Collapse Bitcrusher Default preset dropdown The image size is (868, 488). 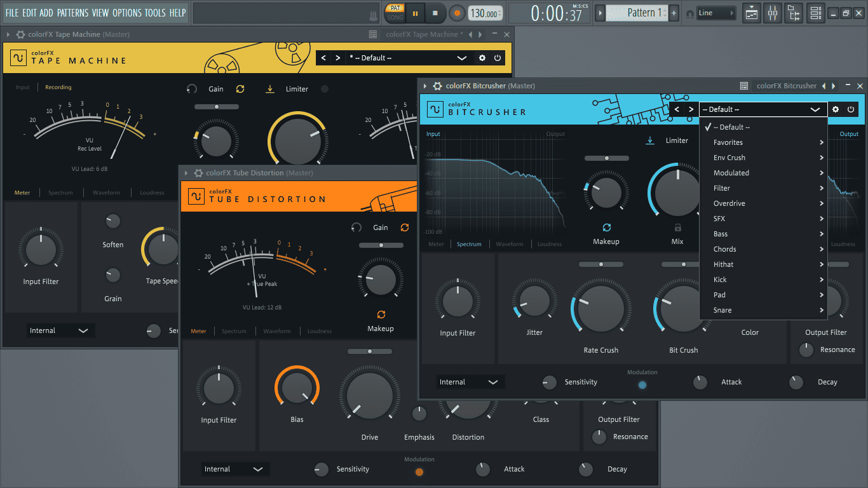pyautogui.click(x=763, y=109)
